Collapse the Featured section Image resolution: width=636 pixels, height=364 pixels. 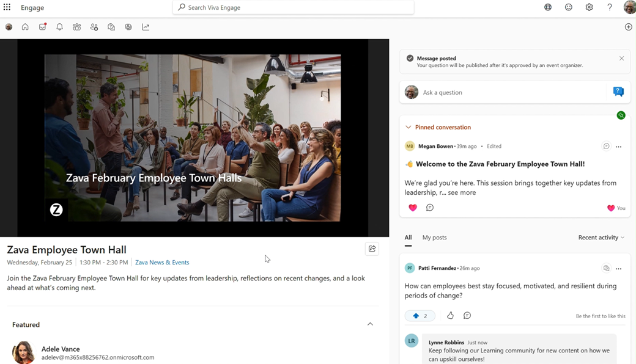[370, 324]
